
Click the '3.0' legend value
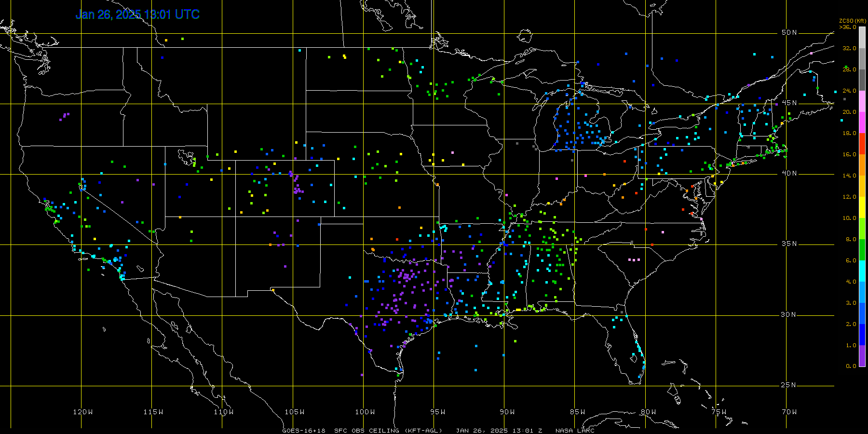point(851,303)
